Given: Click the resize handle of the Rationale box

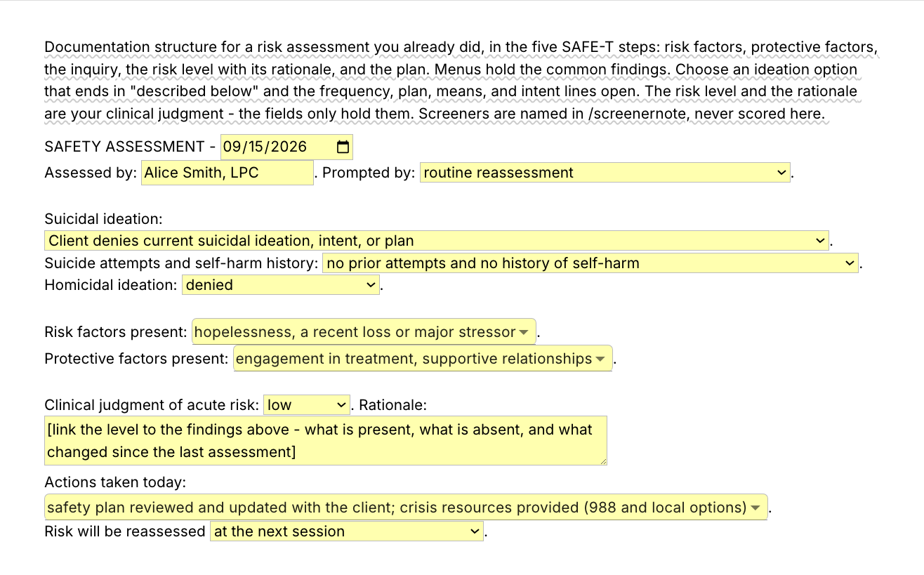Looking at the screenshot, I should pos(602,460).
